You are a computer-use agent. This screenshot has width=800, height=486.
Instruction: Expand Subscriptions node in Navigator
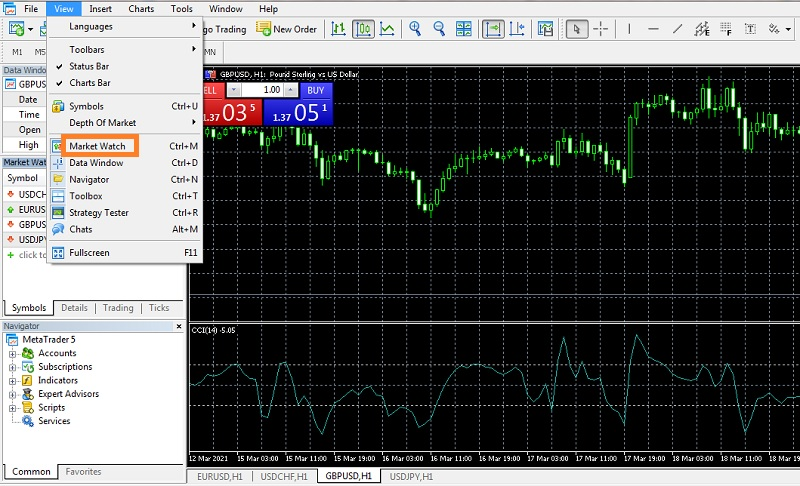point(12,367)
